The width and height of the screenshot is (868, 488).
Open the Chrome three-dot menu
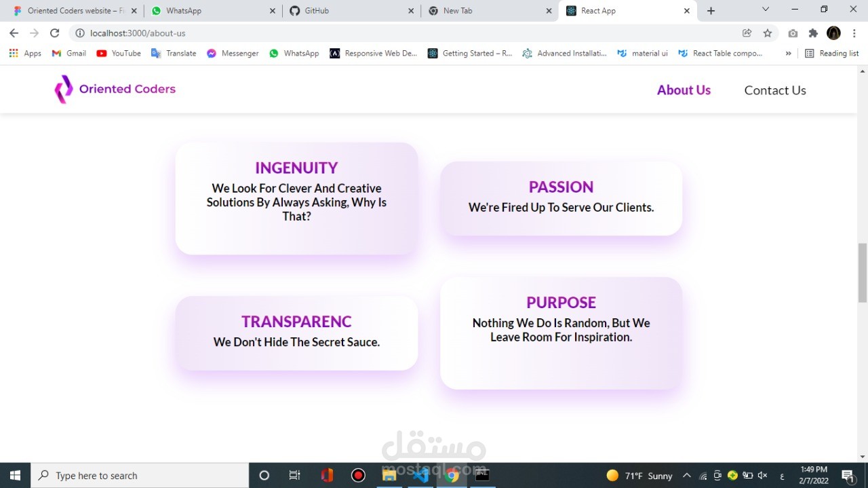pos(854,33)
